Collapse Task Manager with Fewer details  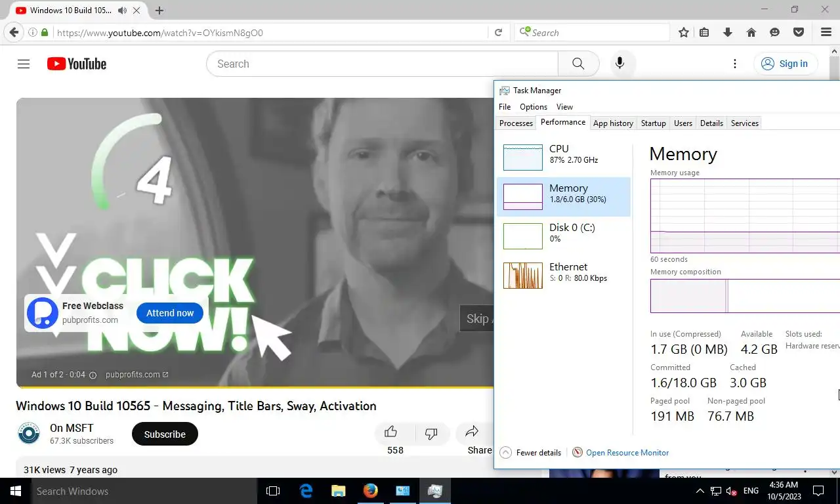530,452
